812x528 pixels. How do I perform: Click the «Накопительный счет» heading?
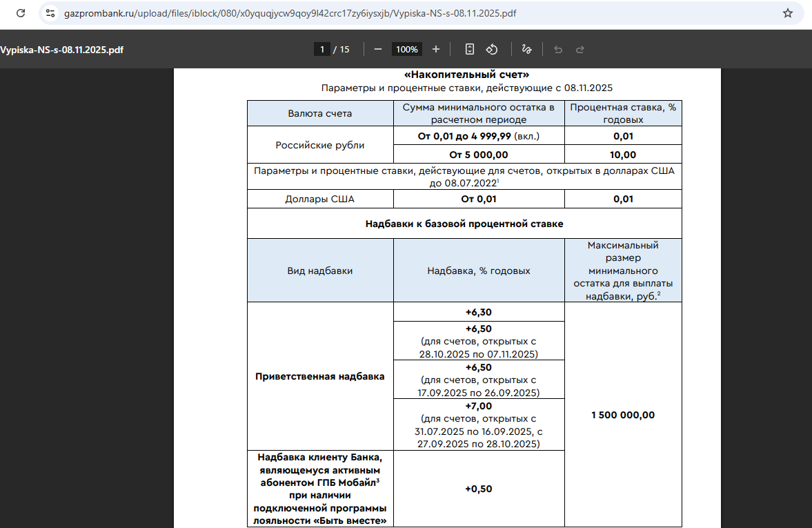[466, 75]
